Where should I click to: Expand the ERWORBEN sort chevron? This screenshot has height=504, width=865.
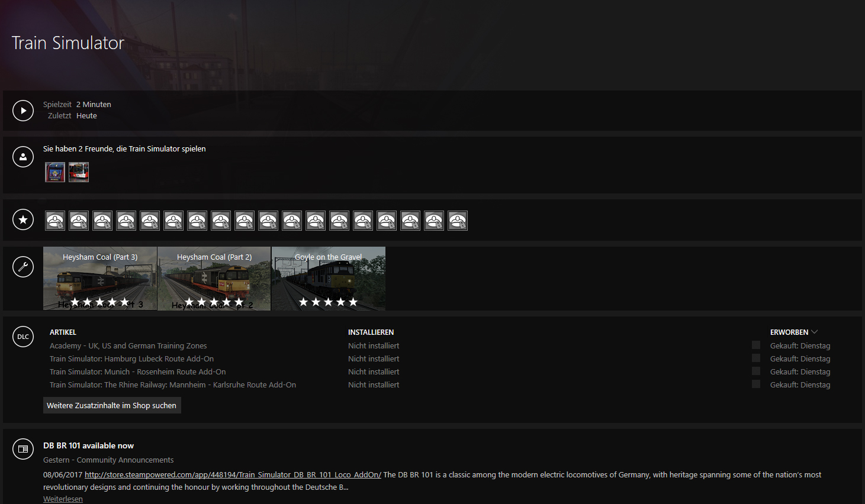coord(815,332)
